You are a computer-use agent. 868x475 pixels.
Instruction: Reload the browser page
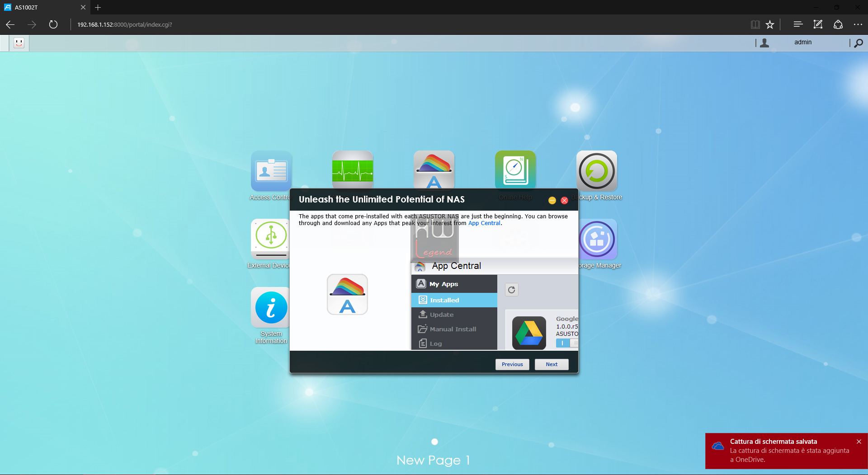click(x=53, y=24)
